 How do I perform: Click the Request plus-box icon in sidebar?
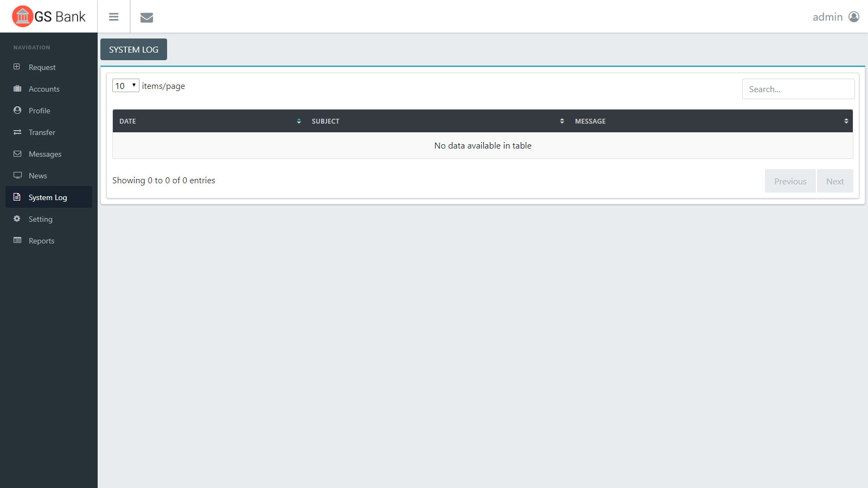click(x=17, y=67)
